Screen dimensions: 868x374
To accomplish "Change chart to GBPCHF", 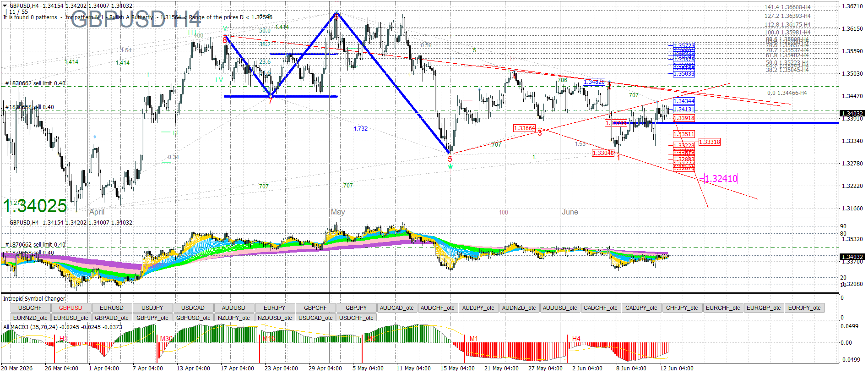I will (x=315, y=308).
